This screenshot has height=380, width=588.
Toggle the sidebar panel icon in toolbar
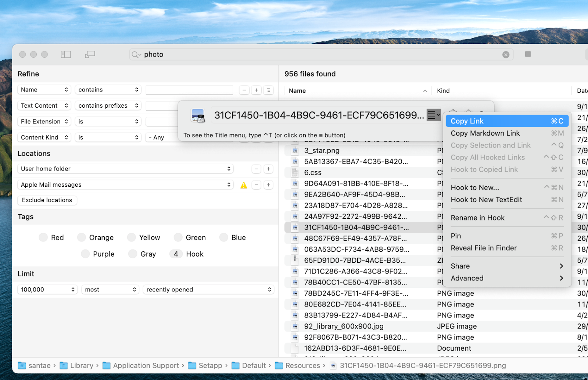(x=66, y=54)
